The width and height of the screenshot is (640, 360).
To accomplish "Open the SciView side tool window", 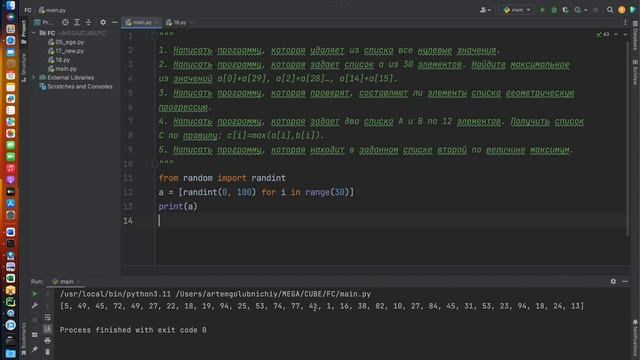I will 635,72.
